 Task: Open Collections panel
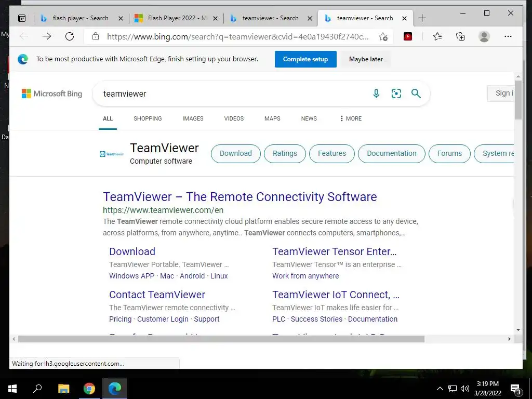(460, 36)
